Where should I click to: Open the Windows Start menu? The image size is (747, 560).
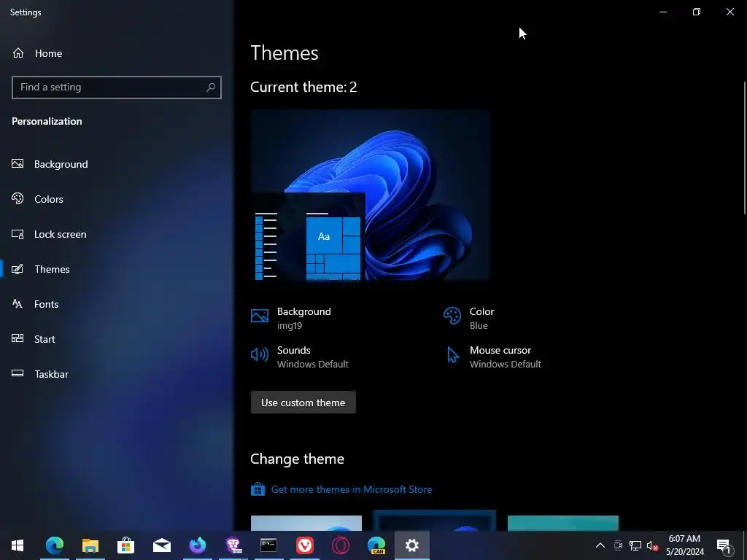pyautogui.click(x=18, y=545)
